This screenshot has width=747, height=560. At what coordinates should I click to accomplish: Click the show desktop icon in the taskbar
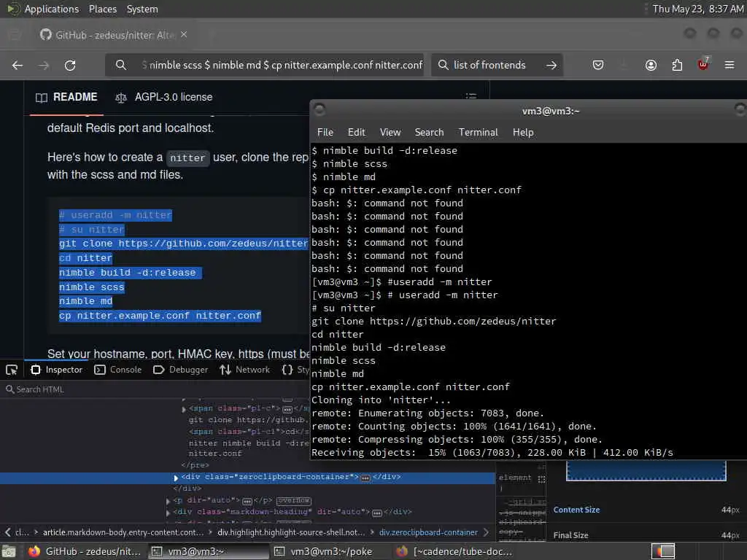click(9, 551)
